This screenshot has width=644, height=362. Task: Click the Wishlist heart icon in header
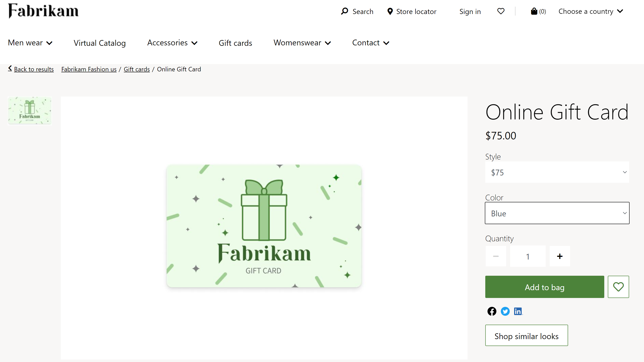(500, 11)
